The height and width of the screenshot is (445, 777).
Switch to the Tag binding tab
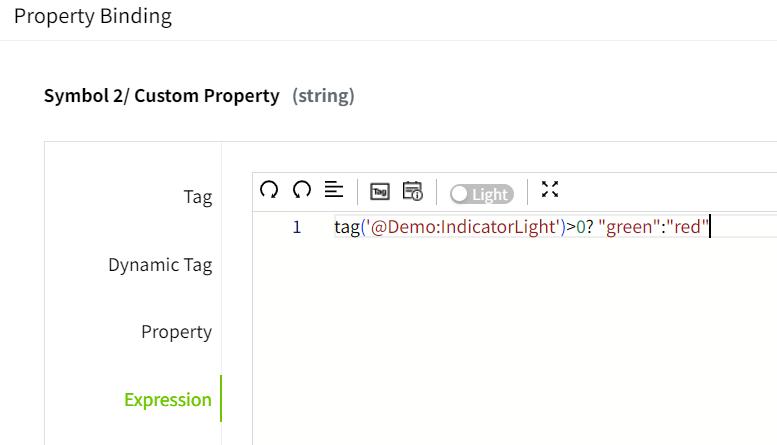click(x=197, y=197)
